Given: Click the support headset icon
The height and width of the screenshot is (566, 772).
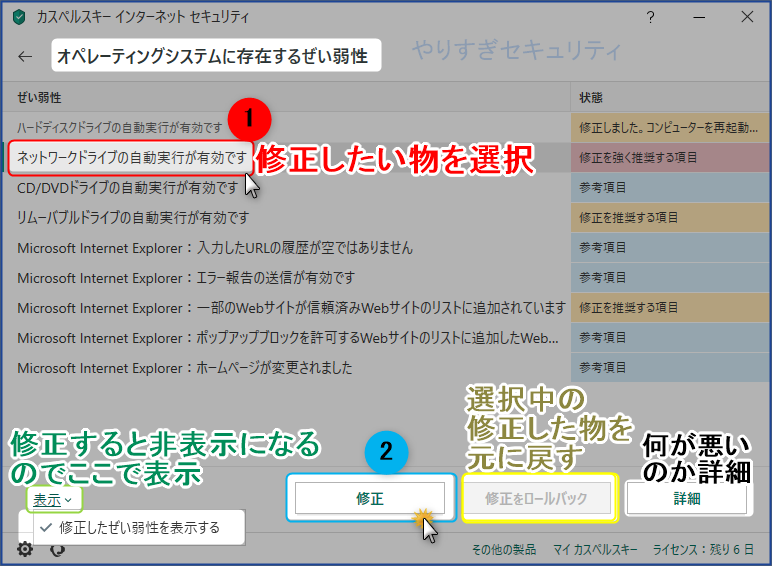Looking at the screenshot, I should 58,550.
